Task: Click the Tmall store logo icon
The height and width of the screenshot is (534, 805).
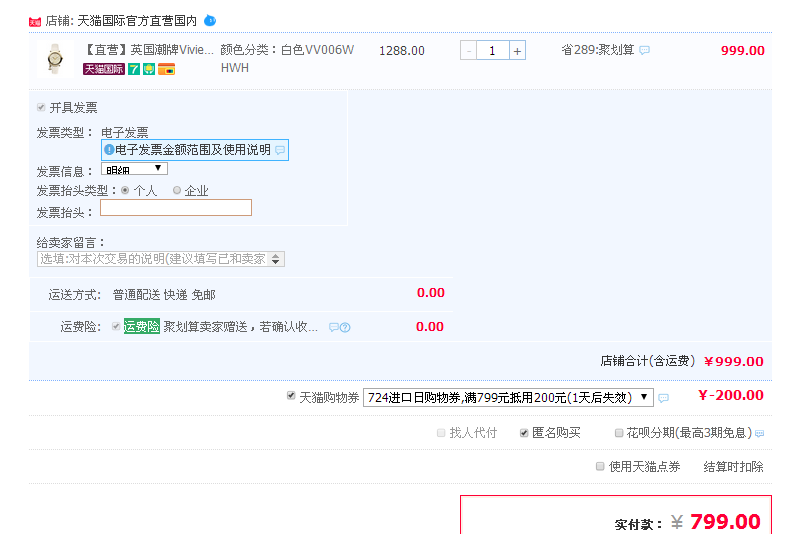Action: point(35,22)
